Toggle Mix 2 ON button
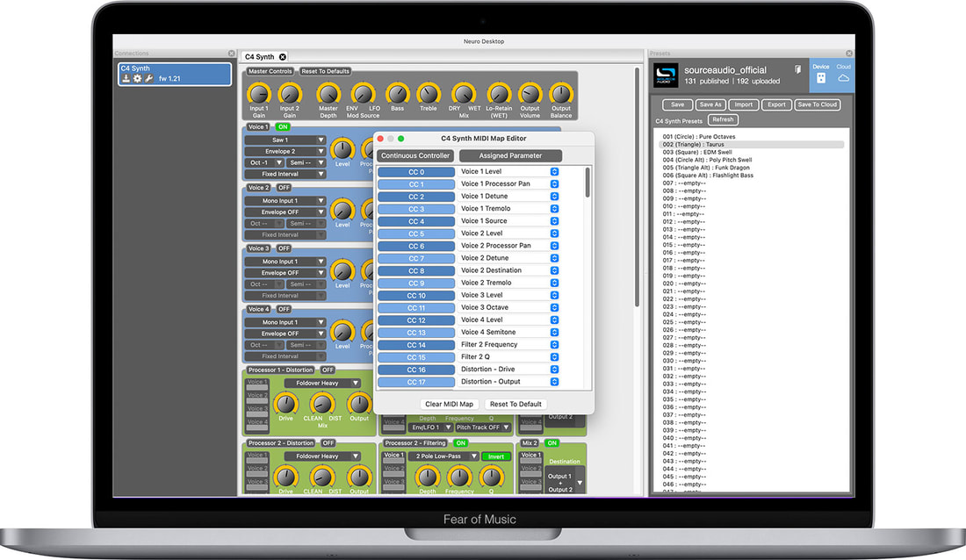Viewport: 966px width, 560px height. pyautogui.click(x=552, y=442)
